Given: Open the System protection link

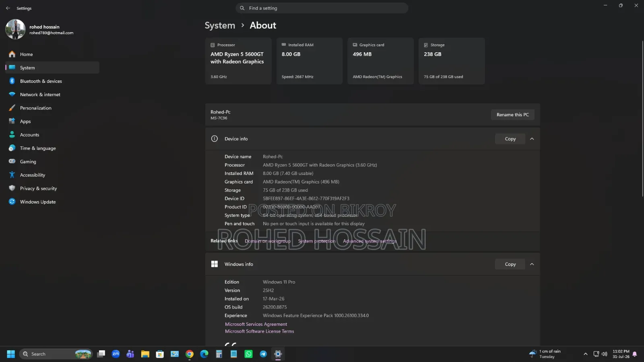Looking at the screenshot, I should (x=317, y=241).
